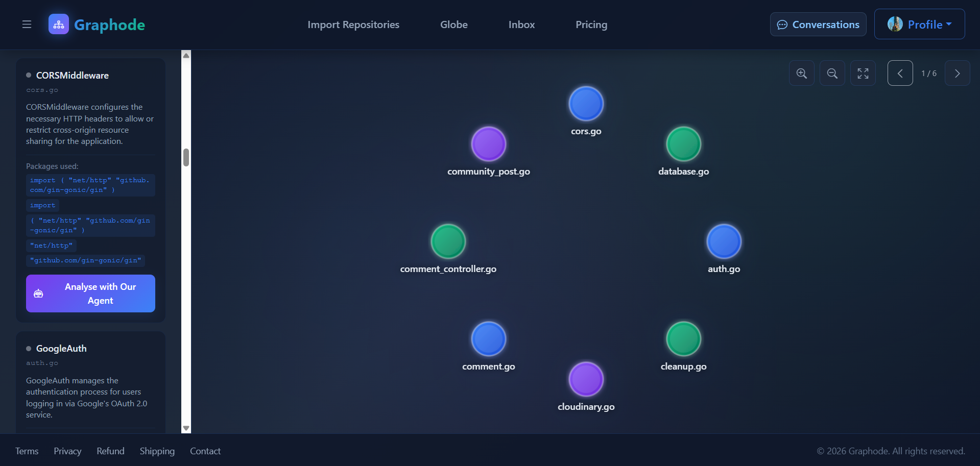Image resolution: width=980 pixels, height=466 pixels.
Task: Click the Analyse with Our Agent button
Action: [x=90, y=293]
